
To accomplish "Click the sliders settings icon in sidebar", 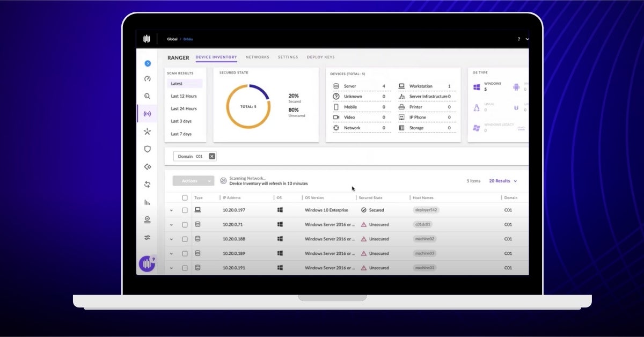I will pos(147,237).
